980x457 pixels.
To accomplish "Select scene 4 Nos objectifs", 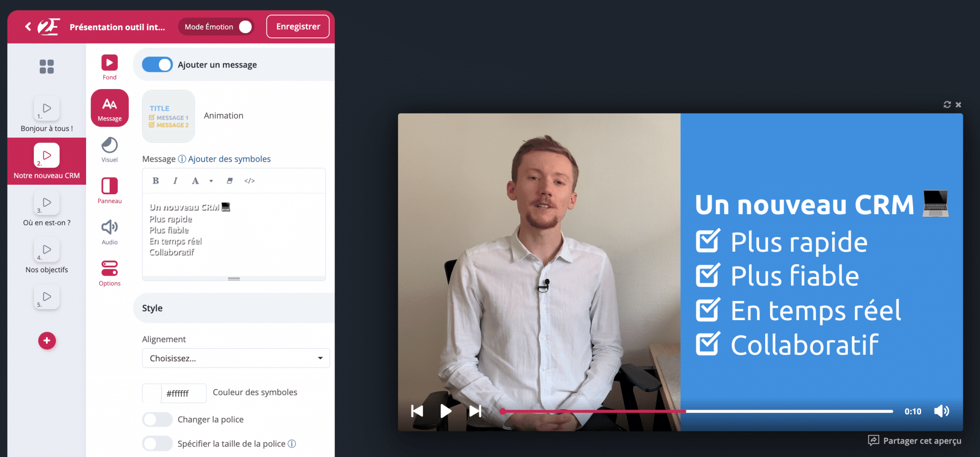I will 46,255.
